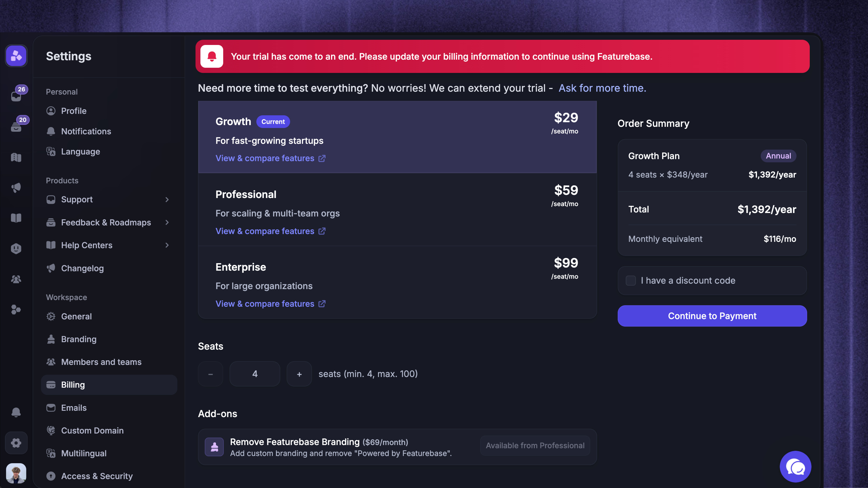The image size is (868, 488).
Task: Increase seats with the plus button
Action: pyautogui.click(x=299, y=374)
